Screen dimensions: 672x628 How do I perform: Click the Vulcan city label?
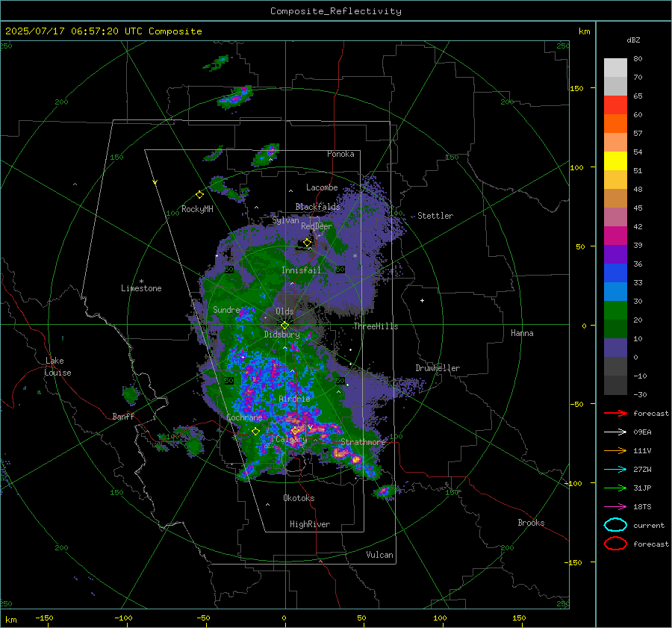click(379, 555)
